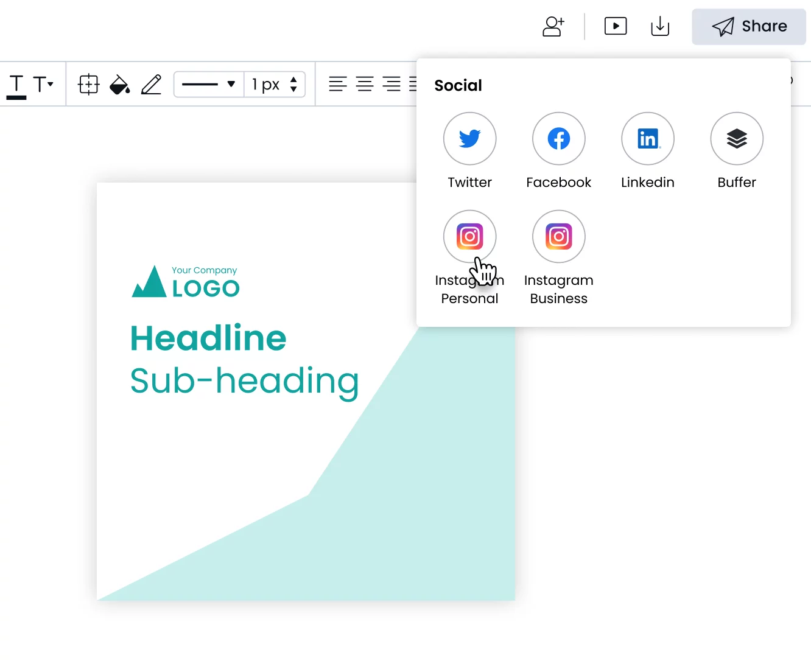Share to Twitter
Viewport: 811px width, 672px height.
coord(469,139)
